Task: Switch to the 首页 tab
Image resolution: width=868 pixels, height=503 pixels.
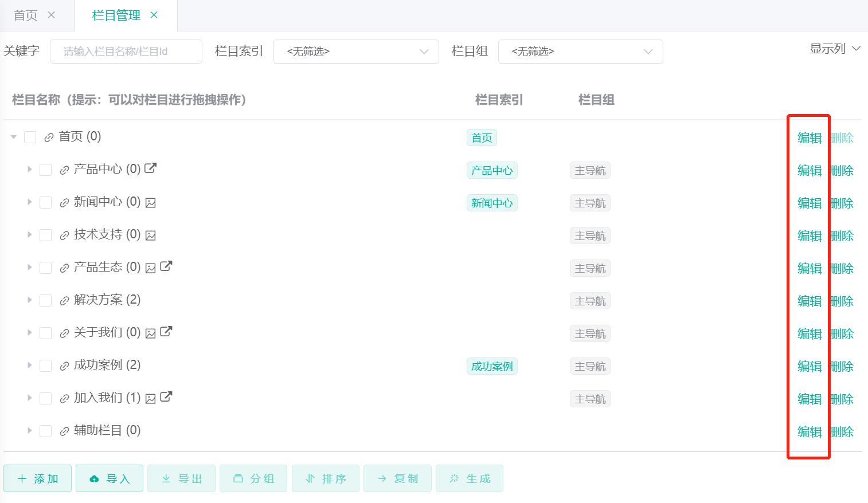Action: (25, 15)
